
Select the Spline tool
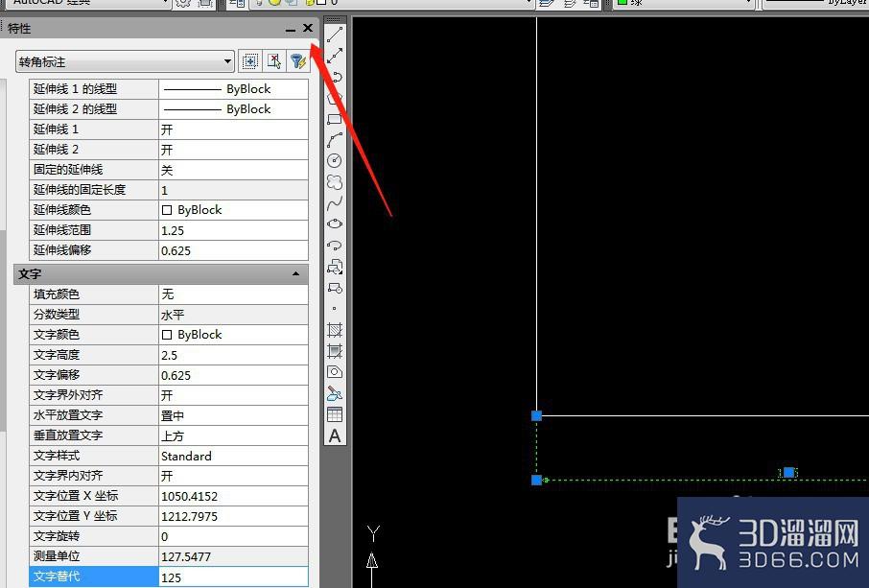click(335, 202)
